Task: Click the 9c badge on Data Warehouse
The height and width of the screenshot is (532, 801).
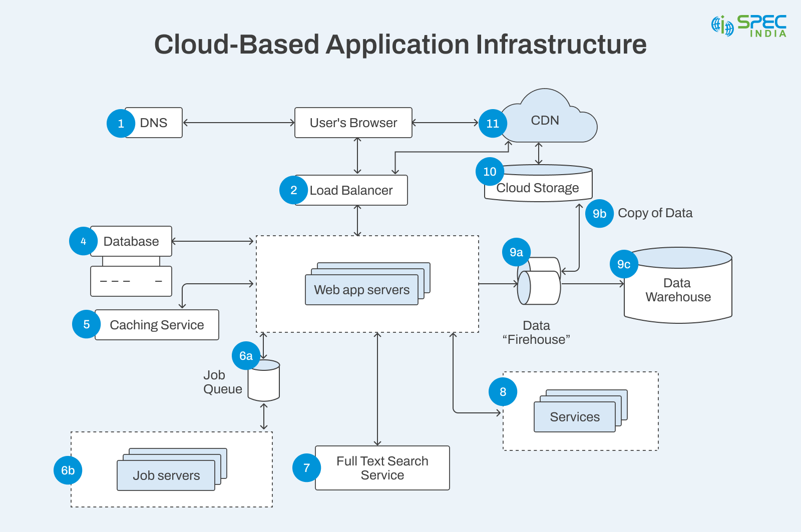Action: 624,264
